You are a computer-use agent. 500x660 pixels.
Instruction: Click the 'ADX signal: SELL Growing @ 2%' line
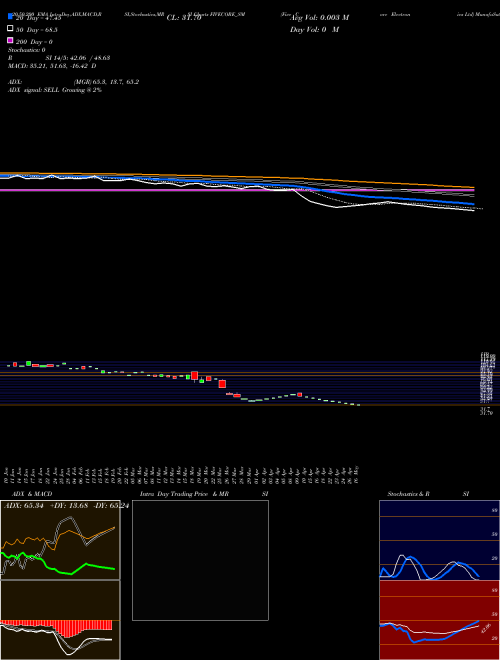click(x=55, y=90)
